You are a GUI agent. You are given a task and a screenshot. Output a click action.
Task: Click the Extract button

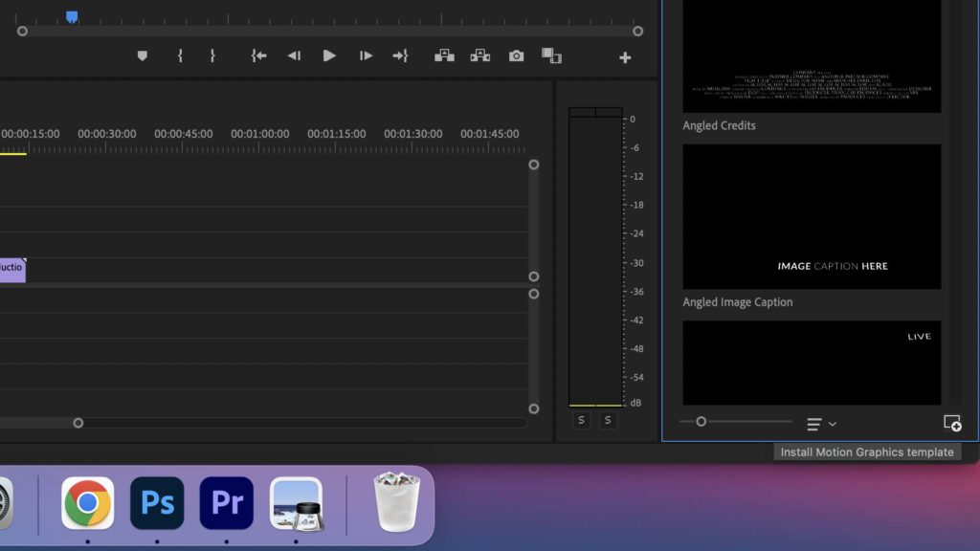tap(480, 56)
